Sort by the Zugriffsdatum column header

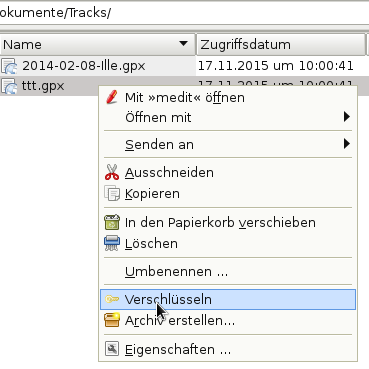coord(281,44)
